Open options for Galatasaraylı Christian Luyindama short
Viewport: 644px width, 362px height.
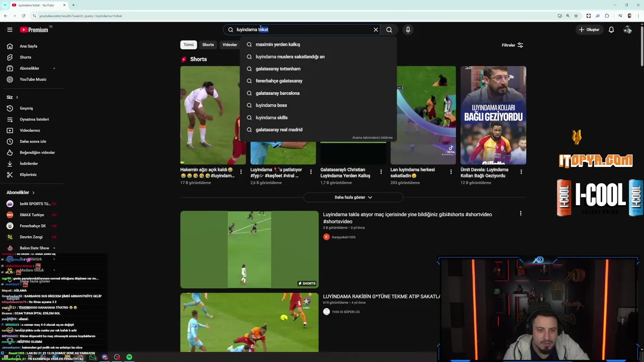(381, 172)
